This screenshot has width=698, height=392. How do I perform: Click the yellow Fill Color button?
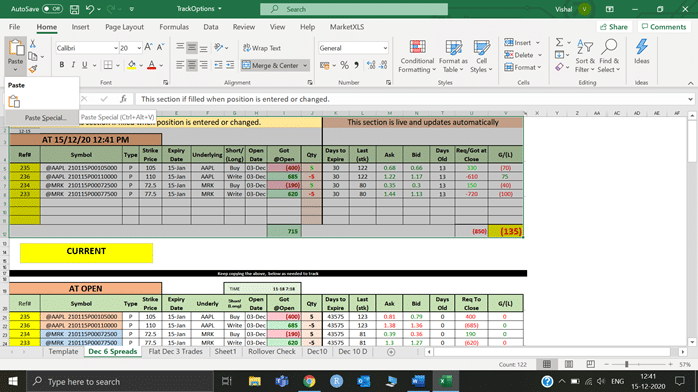(x=132, y=65)
